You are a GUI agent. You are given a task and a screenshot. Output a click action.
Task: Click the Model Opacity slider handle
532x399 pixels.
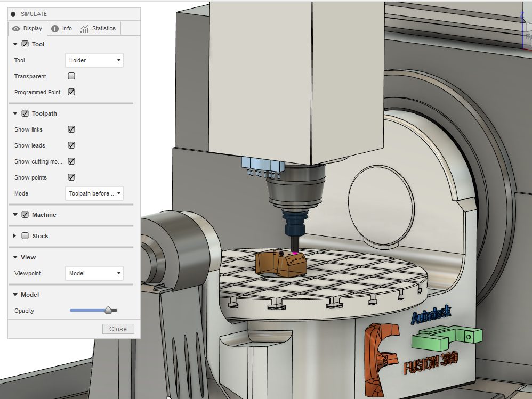point(108,310)
